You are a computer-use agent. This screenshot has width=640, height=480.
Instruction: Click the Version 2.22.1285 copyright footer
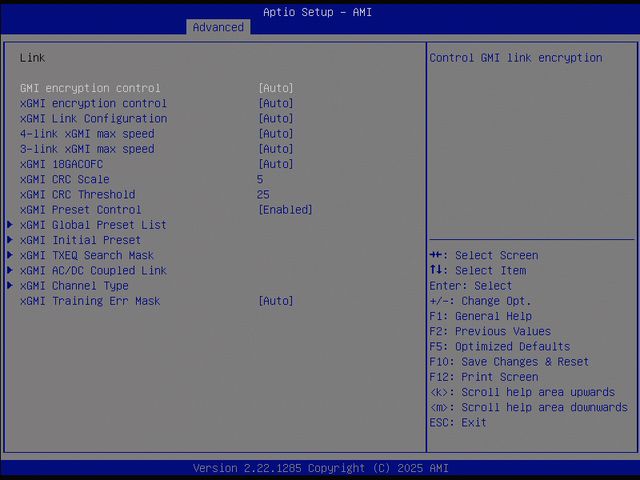pyautogui.click(x=321, y=468)
